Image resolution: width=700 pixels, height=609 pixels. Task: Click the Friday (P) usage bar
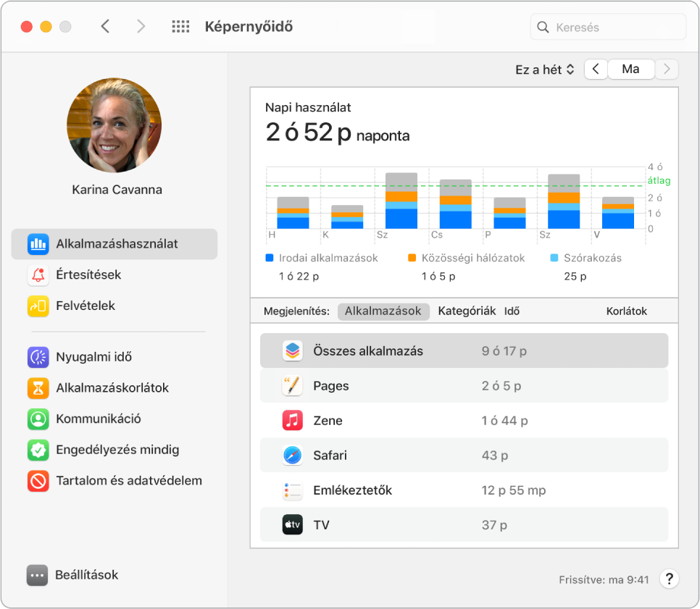[509, 214]
